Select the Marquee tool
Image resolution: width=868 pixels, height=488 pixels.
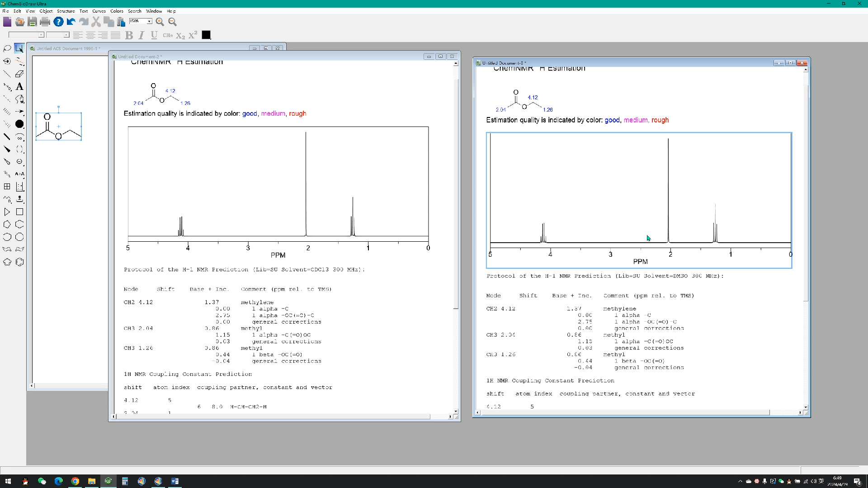tap(19, 48)
